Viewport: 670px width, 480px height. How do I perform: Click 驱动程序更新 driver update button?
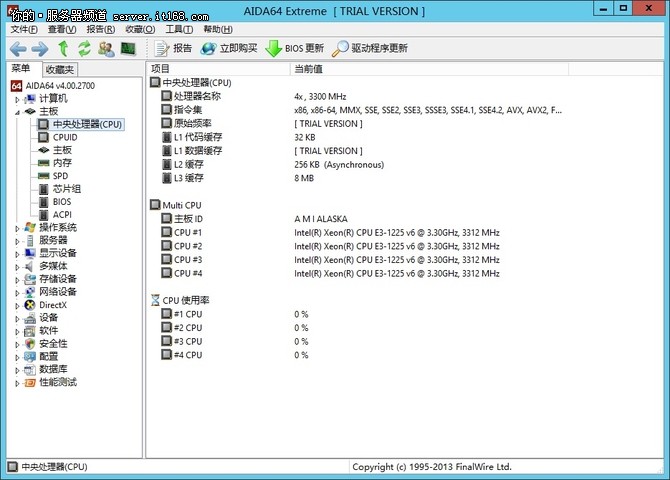coord(370,48)
